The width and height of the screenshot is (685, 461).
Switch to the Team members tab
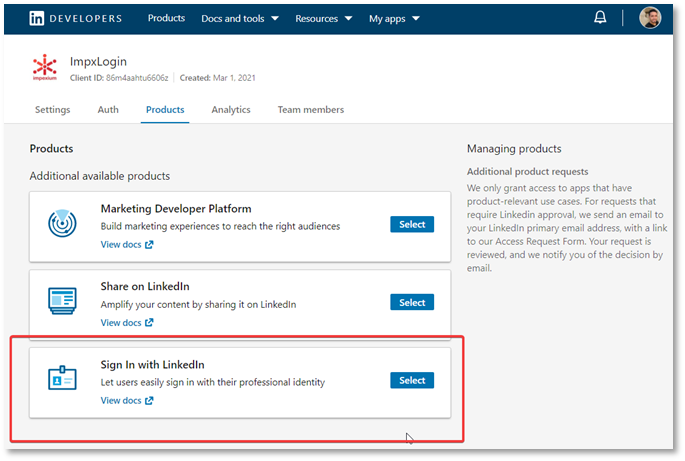point(311,110)
